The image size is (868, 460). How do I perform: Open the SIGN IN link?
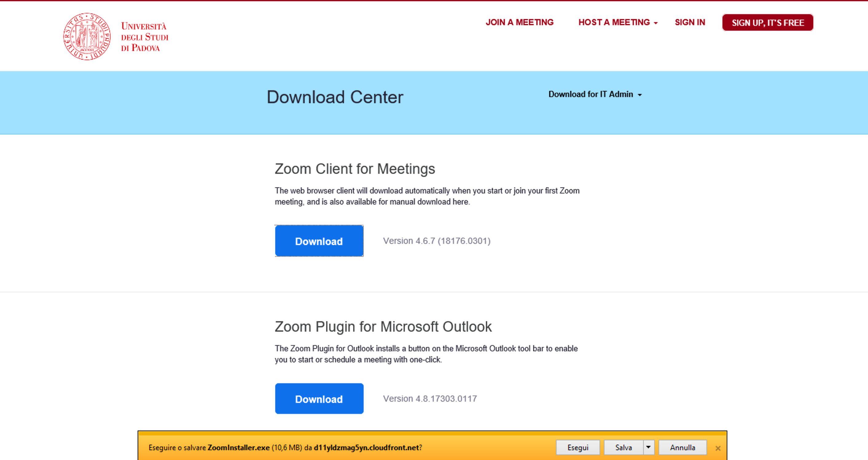tap(690, 22)
